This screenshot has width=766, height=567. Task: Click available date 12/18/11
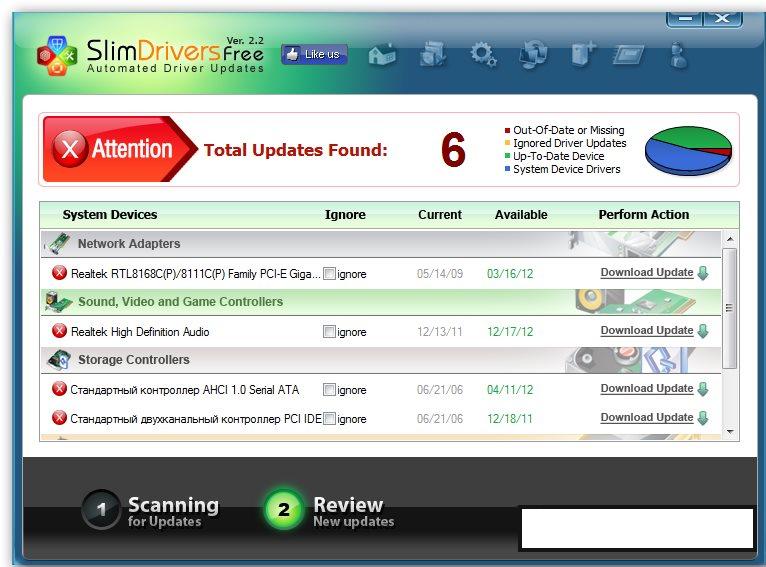click(510, 419)
